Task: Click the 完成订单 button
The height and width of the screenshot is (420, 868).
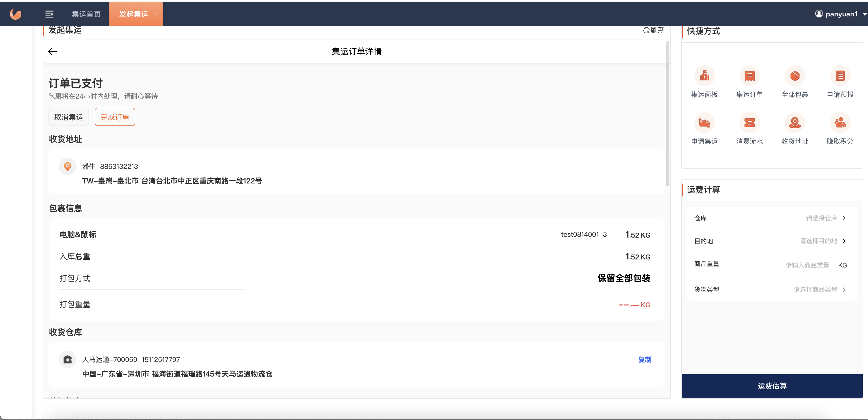Action: point(115,117)
